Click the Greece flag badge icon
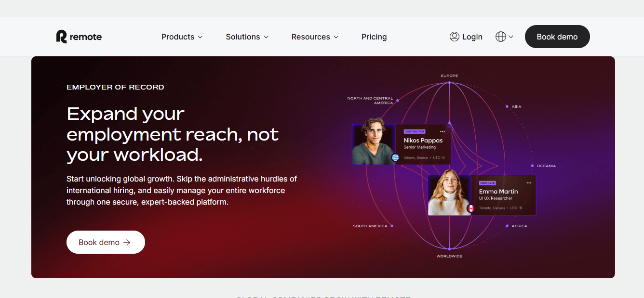This screenshot has height=298, width=644. coord(395,157)
